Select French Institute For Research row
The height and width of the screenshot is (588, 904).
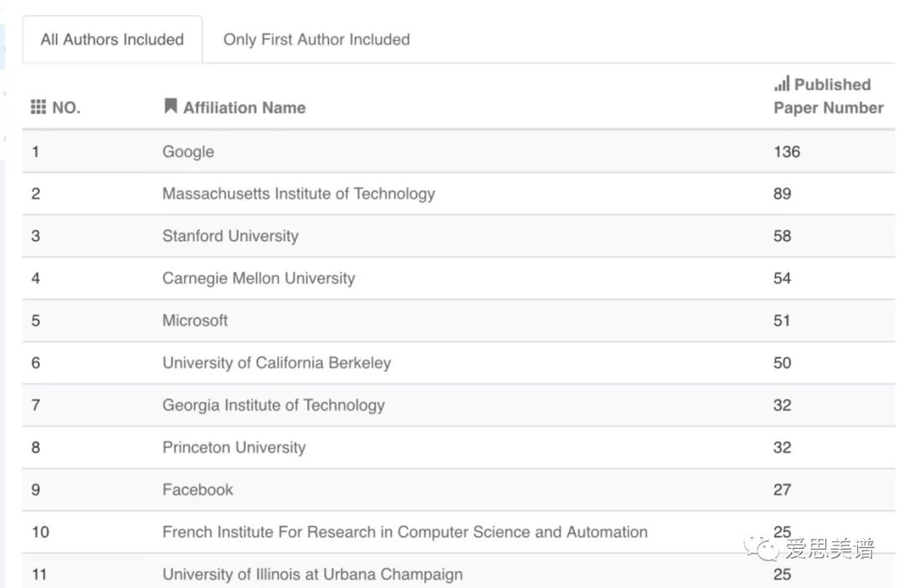click(x=405, y=532)
